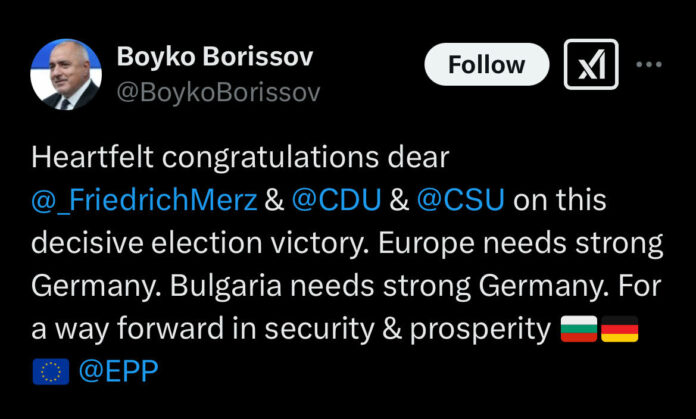Open the @EPP mention link
The image size is (696, 419).
tap(118, 371)
